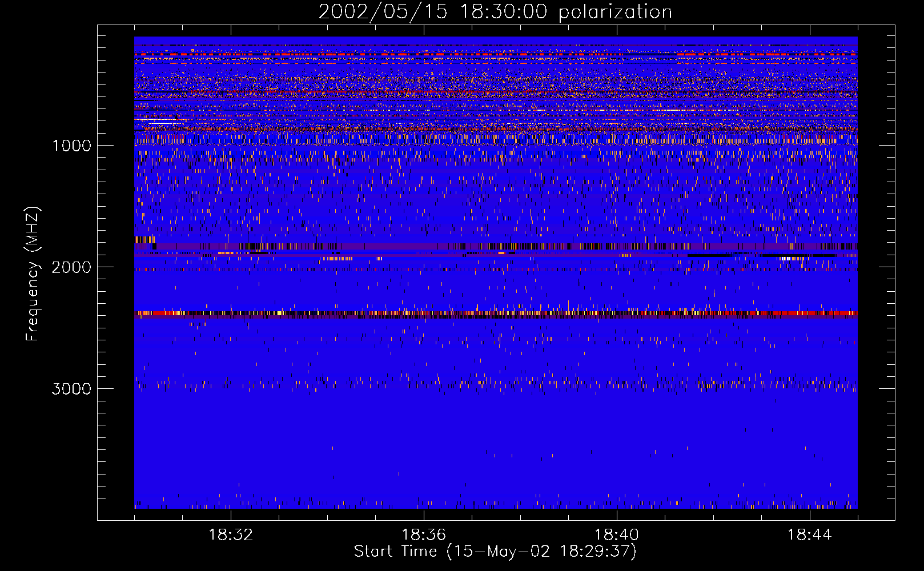The width and height of the screenshot is (924, 571).
Task: Click the 18:40 time axis tick label
Action: [x=617, y=535]
